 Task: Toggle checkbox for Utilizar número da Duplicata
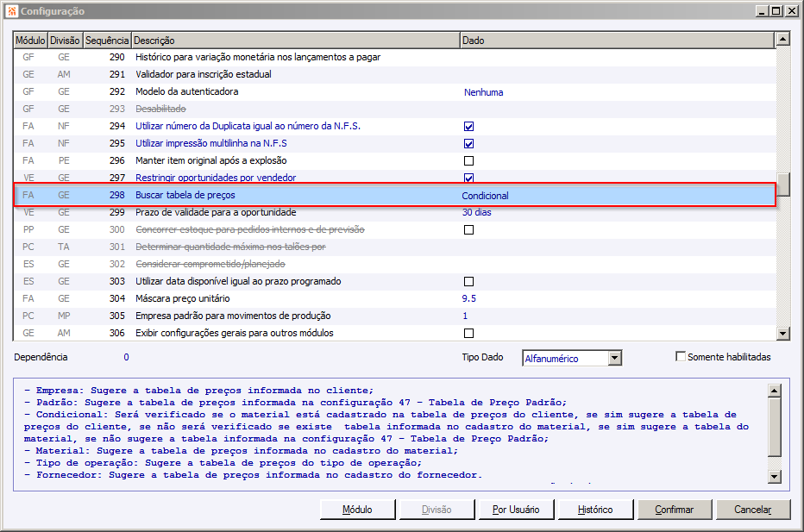(x=468, y=126)
